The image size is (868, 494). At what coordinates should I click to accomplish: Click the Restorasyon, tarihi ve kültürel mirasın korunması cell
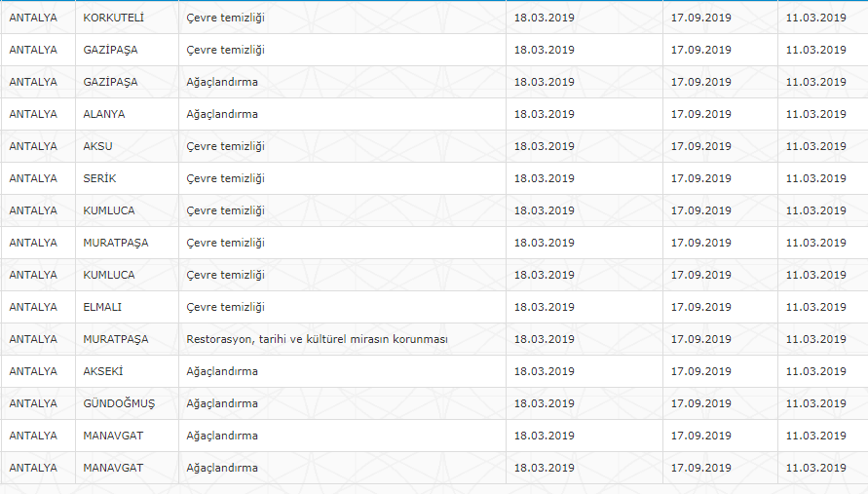[317, 339]
